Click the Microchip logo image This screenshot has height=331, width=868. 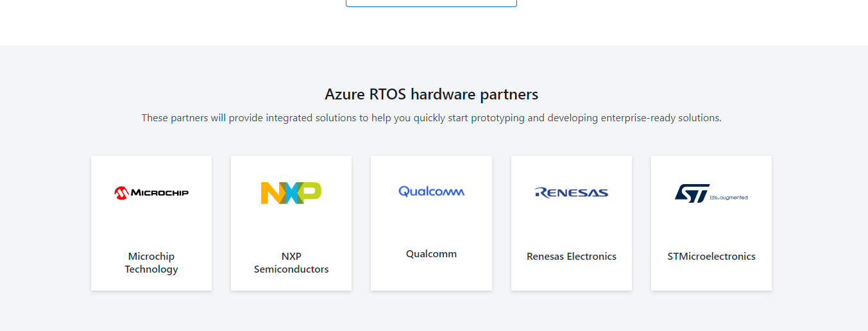(151, 192)
